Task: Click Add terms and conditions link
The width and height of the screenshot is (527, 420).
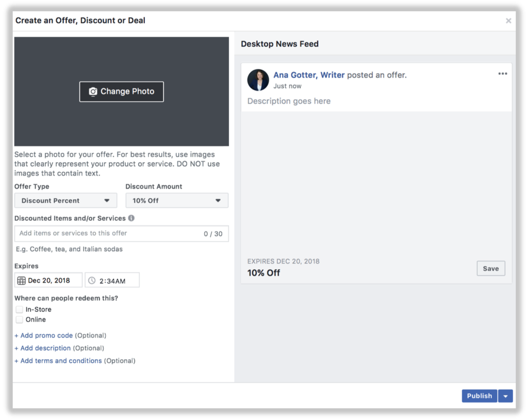Action: click(58, 361)
